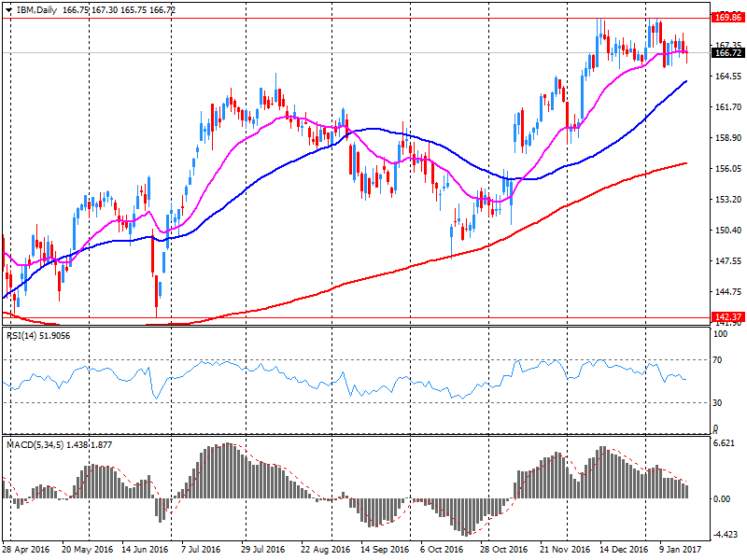
Task: Click the 14 Jun 2016 date label
Action: 145,550
